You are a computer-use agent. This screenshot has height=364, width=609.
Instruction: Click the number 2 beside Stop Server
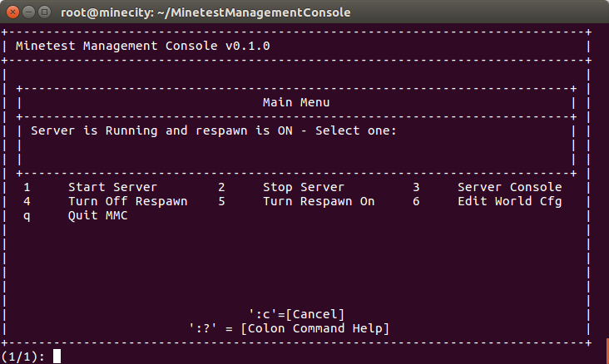click(221, 187)
